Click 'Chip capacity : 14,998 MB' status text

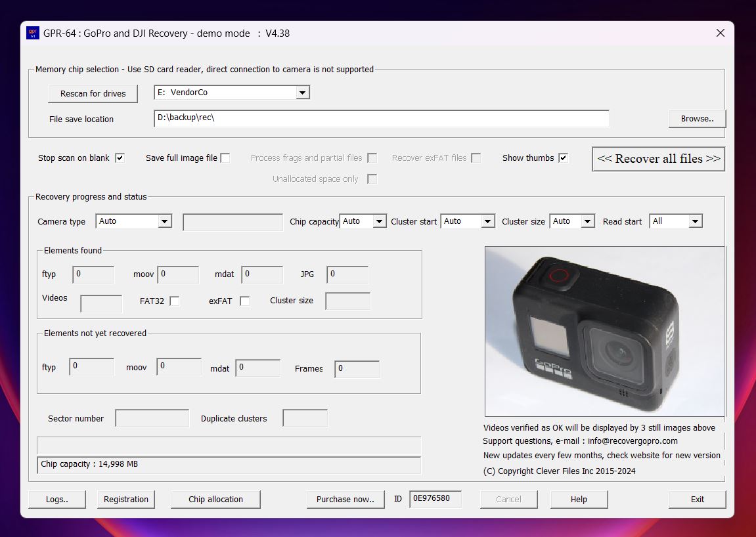[89, 464]
